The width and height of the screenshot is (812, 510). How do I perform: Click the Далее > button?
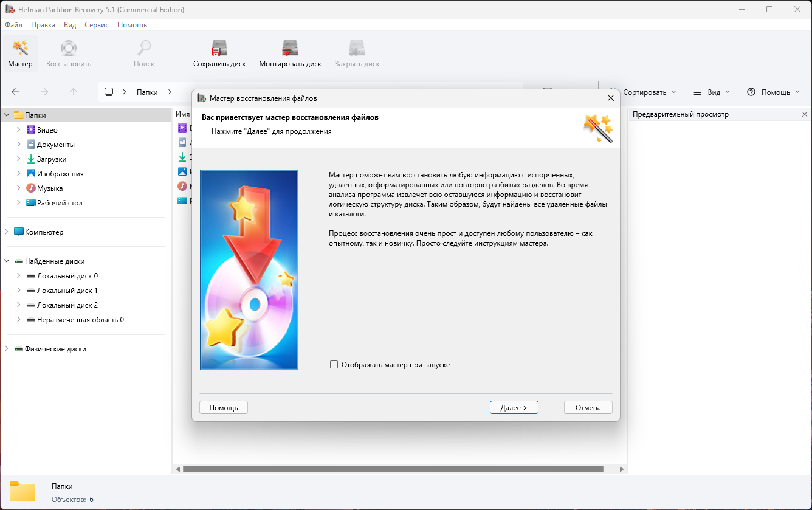tap(514, 407)
